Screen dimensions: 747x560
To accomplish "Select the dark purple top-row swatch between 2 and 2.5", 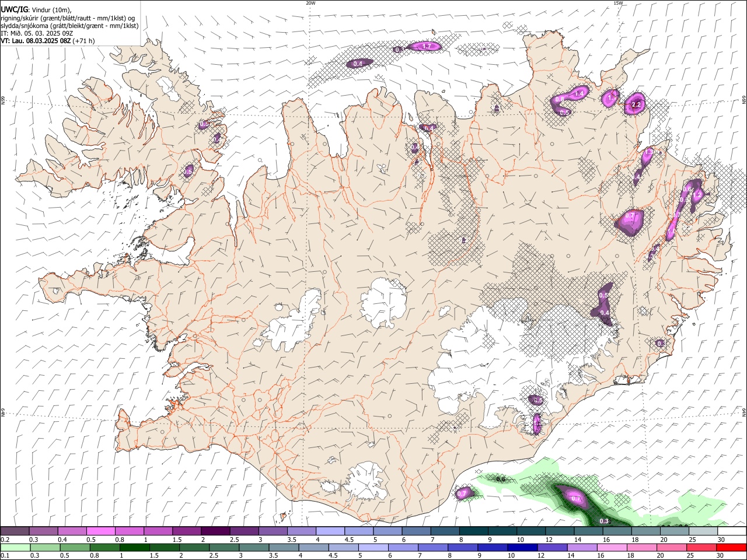I will [215, 531].
